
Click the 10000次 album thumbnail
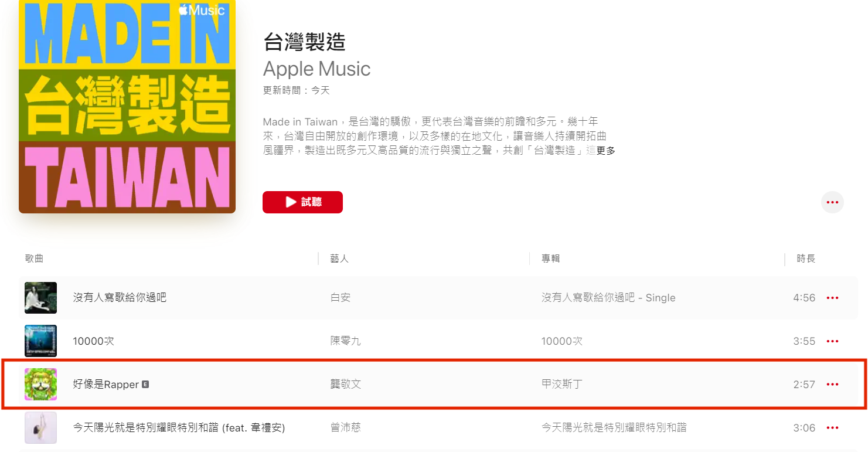click(x=40, y=341)
